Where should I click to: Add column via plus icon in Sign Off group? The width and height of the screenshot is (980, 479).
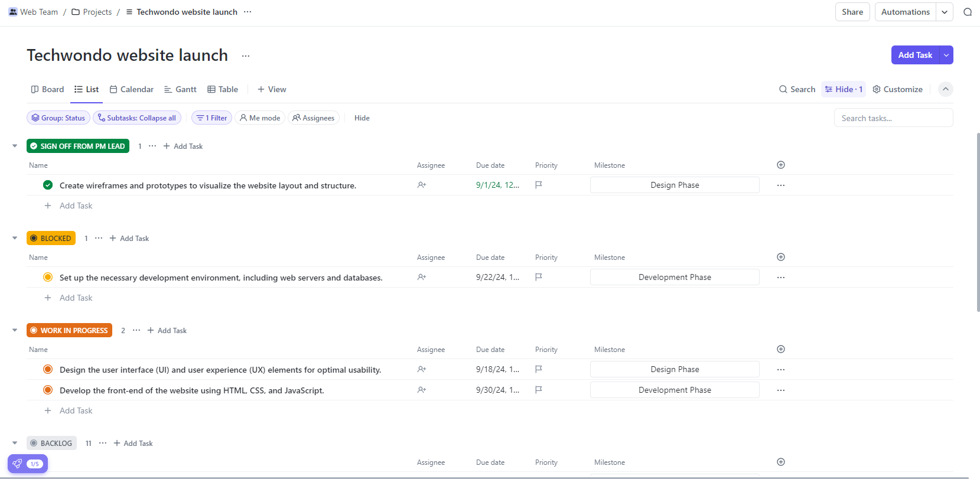781,165
